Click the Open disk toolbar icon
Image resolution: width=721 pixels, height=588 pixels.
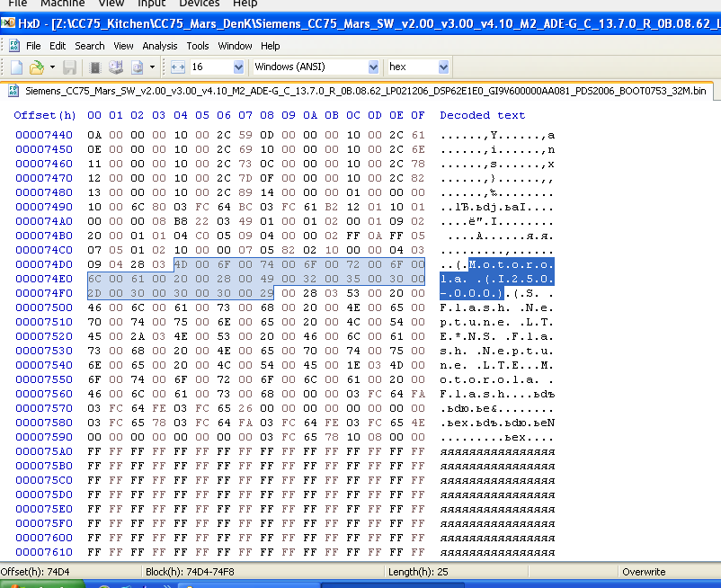pyautogui.click(x=116, y=67)
